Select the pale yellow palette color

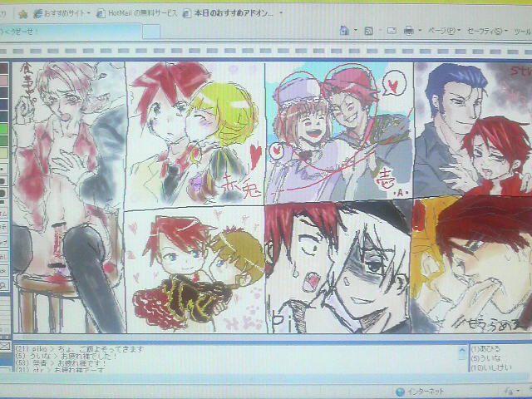pyautogui.click(x=3, y=153)
